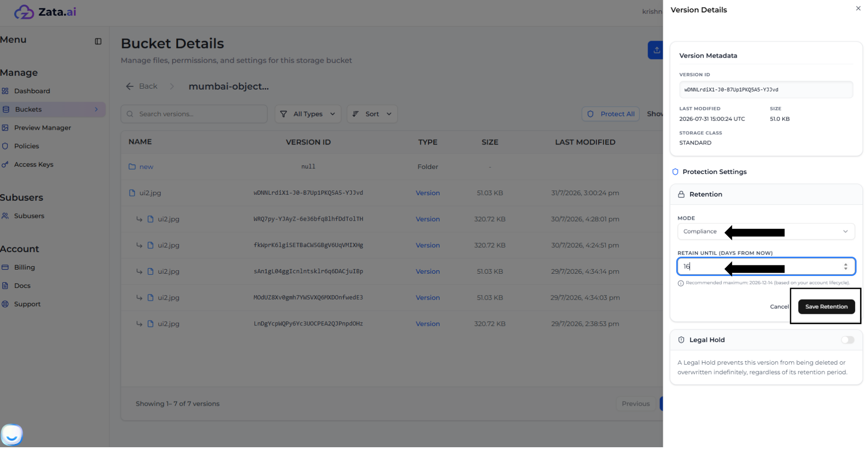Viewport: 868px width, 450px height.
Task: Click the blue upload icon button
Action: [x=656, y=50]
